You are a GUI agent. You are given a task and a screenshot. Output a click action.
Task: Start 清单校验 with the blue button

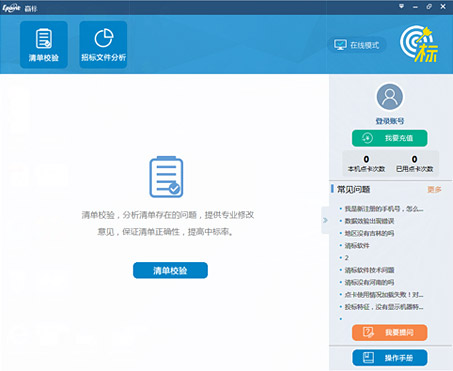[170, 270]
